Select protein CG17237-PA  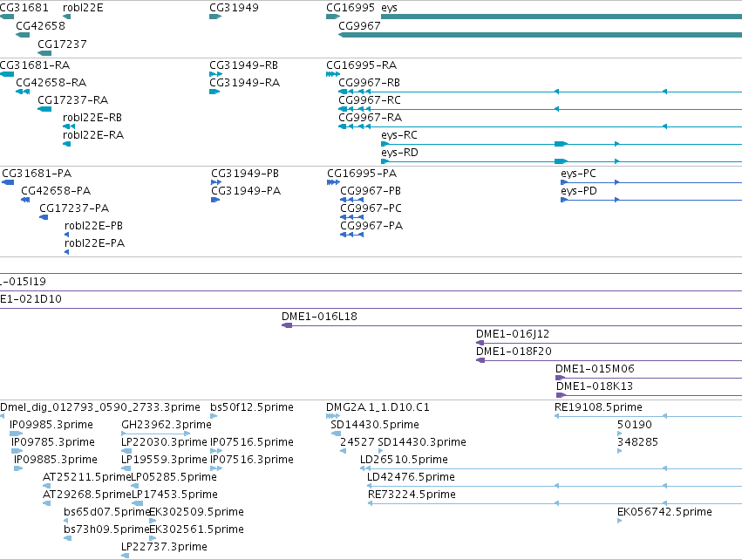coord(74,208)
